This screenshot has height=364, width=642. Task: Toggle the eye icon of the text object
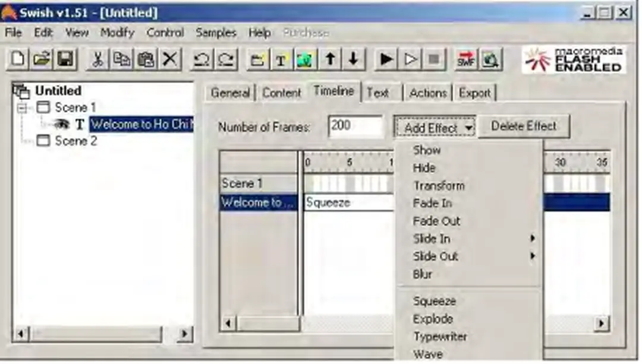pos(62,124)
